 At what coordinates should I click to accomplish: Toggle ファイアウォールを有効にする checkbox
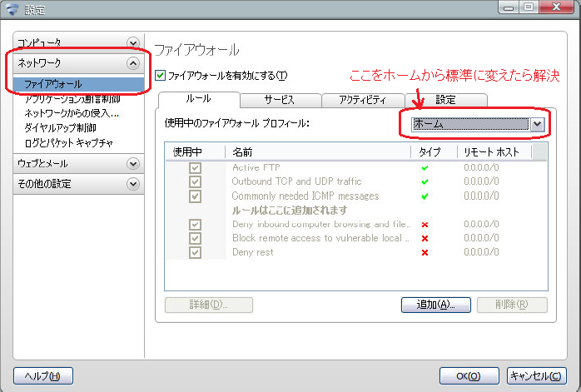pyautogui.click(x=161, y=76)
